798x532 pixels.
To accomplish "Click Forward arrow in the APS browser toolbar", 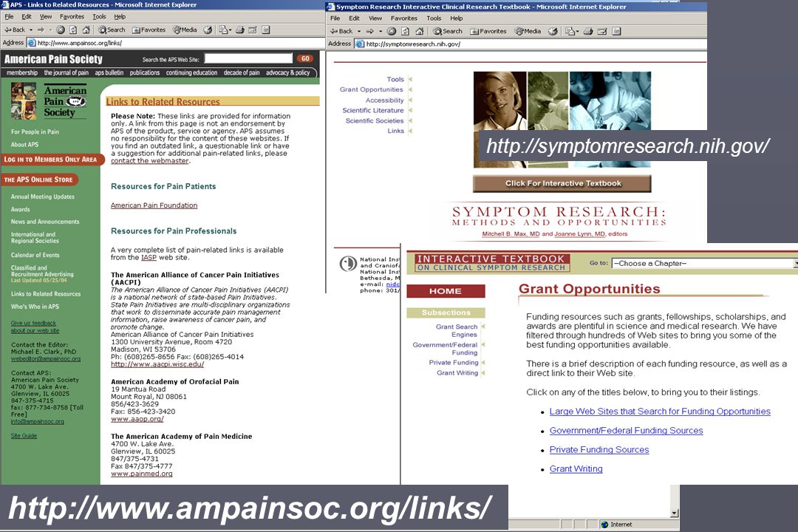I will 41,30.
